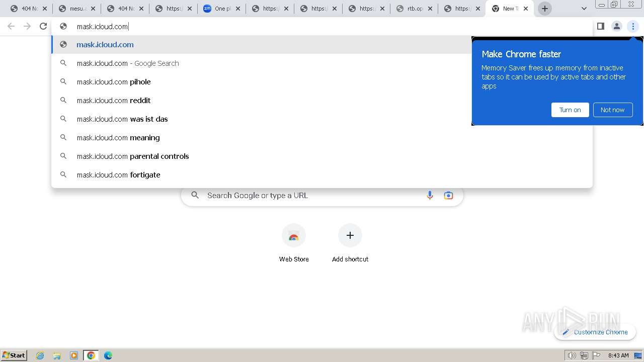Expand the tab search chevron
The image size is (644, 362).
584,9
